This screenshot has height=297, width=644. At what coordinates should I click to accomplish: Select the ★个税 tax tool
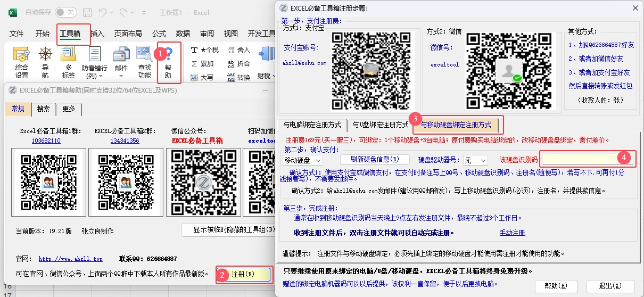coord(205,50)
